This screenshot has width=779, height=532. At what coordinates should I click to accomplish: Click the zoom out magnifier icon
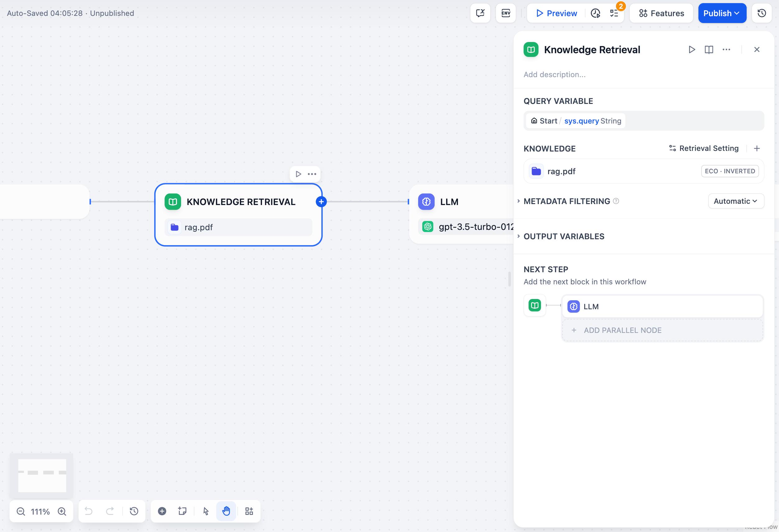click(x=21, y=511)
